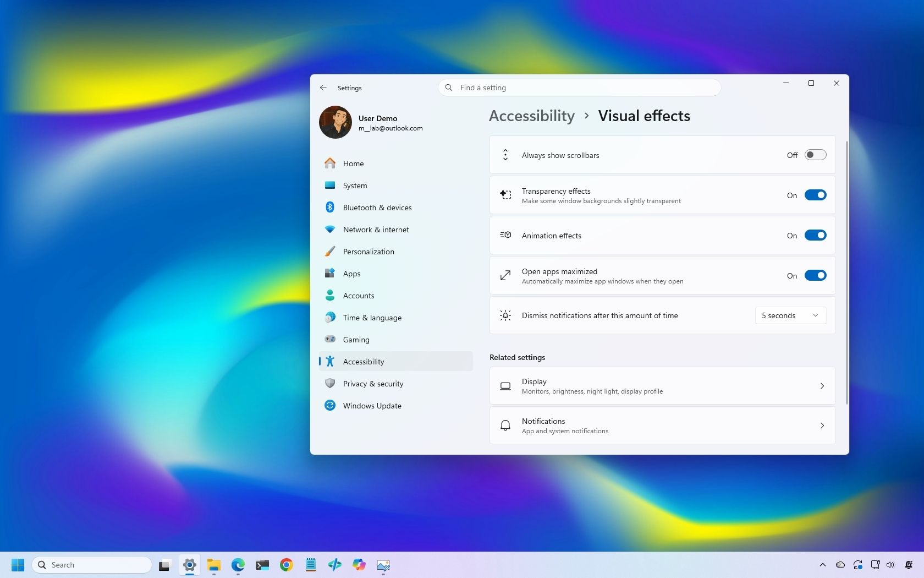Image resolution: width=924 pixels, height=578 pixels.
Task: Launch Google Chrome from the taskbar
Action: coord(287,565)
